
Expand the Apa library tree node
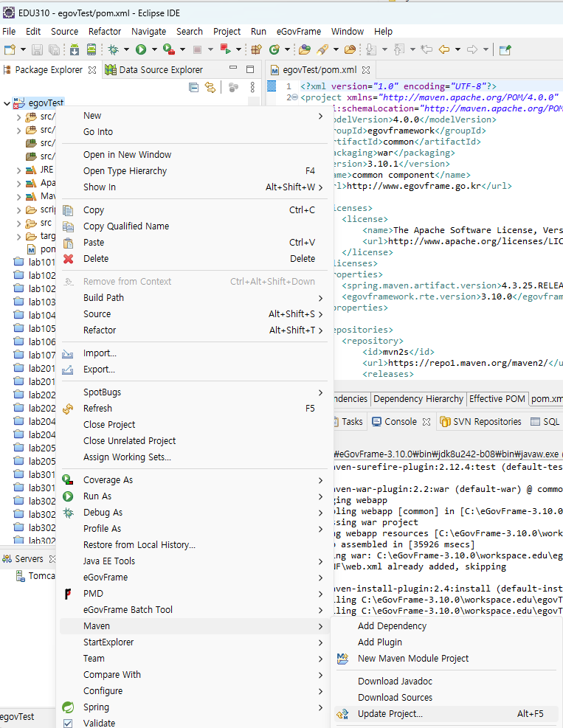click(x=18, y=184)
